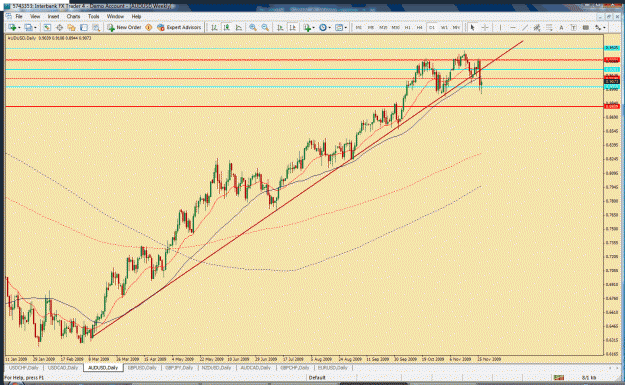Select the Crosshair tool
The height and width of the screenshot is (385, 625).
485,28
